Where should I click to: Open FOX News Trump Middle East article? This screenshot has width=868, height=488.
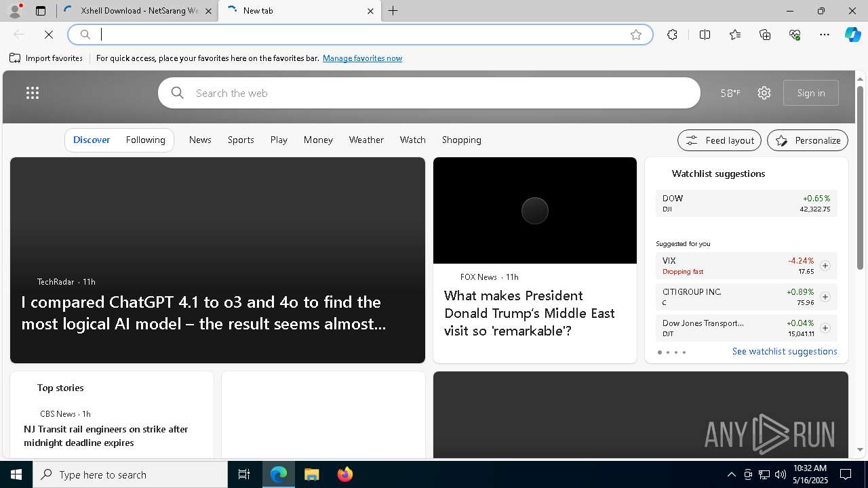(529, 313)
